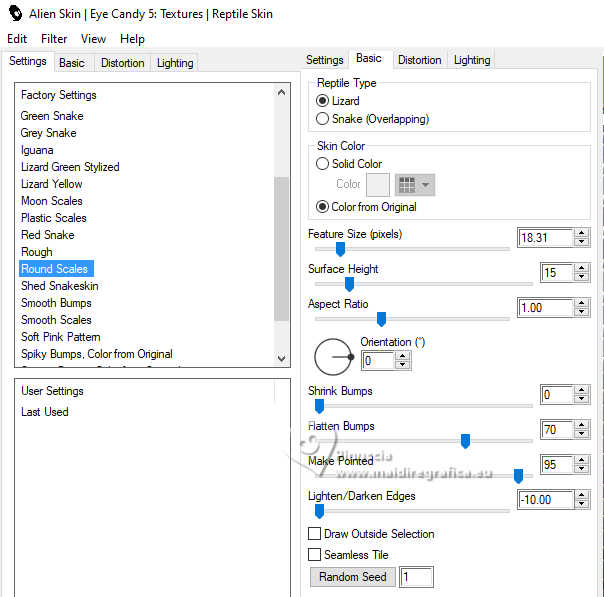Click the Orientation angle dial
The image size is (604, 597).
(334, 357)
